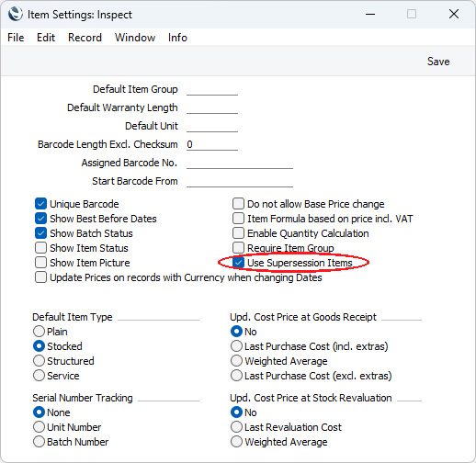The height and width of the screenshot is (463, 476).
Task: Enable Do not allow Base Price change
Action: (x=238, y=204)
